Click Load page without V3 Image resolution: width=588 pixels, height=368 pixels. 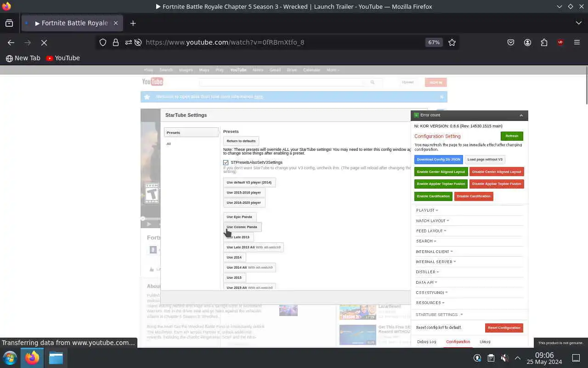click(485, 160)
